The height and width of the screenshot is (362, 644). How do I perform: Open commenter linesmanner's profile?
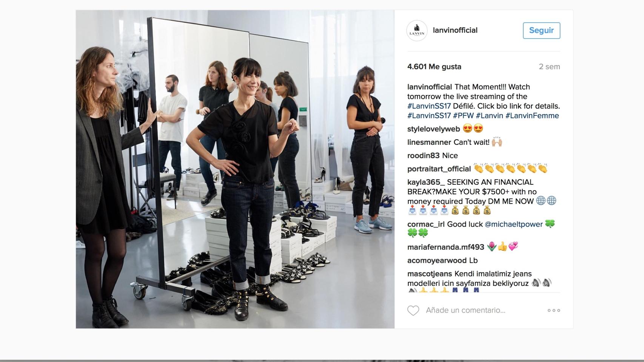pyautogui.click(x=429, y=142)
